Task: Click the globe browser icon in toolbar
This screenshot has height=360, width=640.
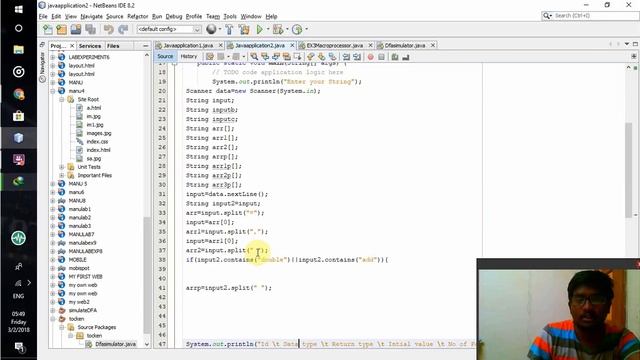Action: click(x=211, y=29)
